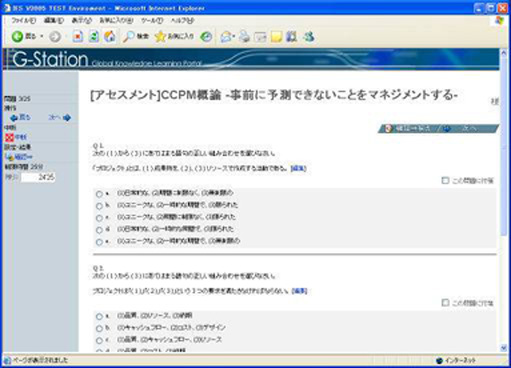
Task: Open the Tools menu
Action: click(x=152, y=21)
